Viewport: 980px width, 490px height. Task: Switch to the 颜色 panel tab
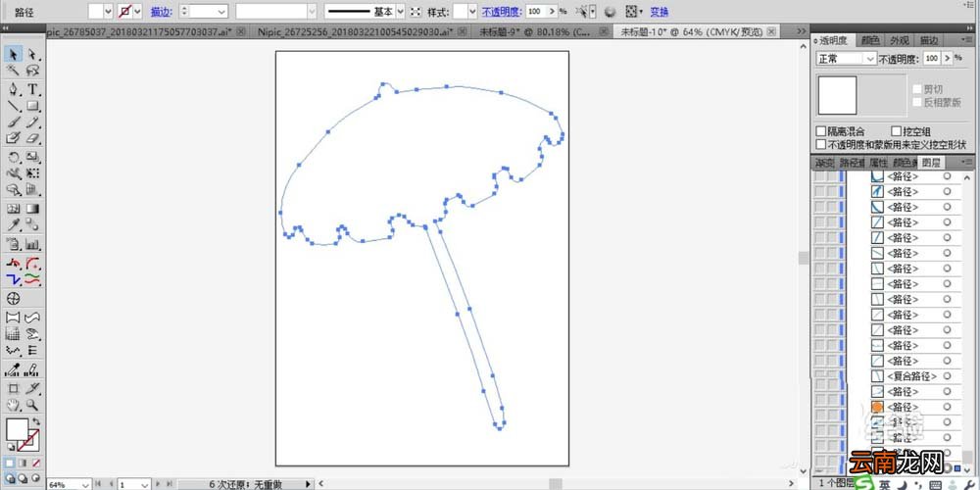(870, 40)
